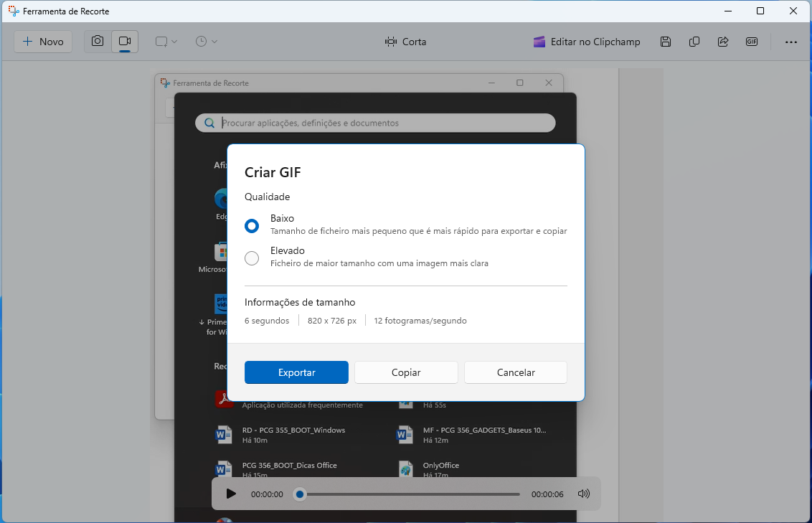Viewport: 812px width, 523px height.
Task: Copy the GIF with Copiar button
Action: point(406,372)
